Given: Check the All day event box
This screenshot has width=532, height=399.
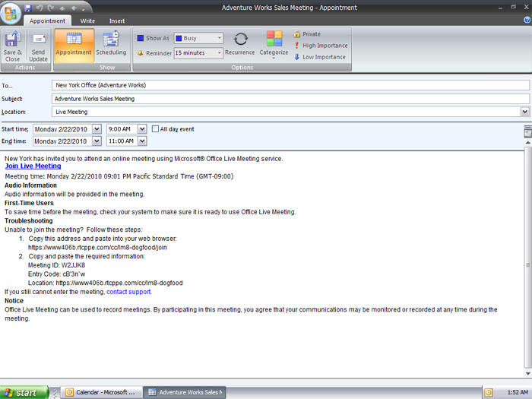Looking at the screenshot, I should (155, 129).
